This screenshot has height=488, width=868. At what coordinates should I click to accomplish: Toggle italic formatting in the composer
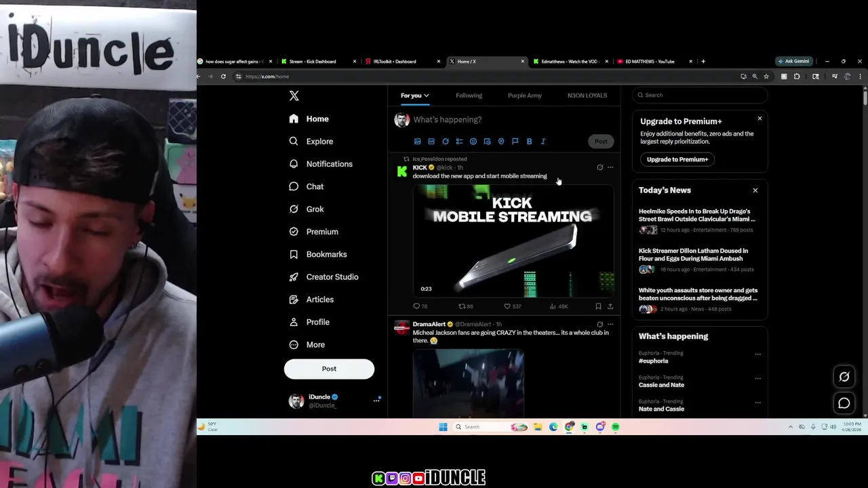tap(543, 141)
